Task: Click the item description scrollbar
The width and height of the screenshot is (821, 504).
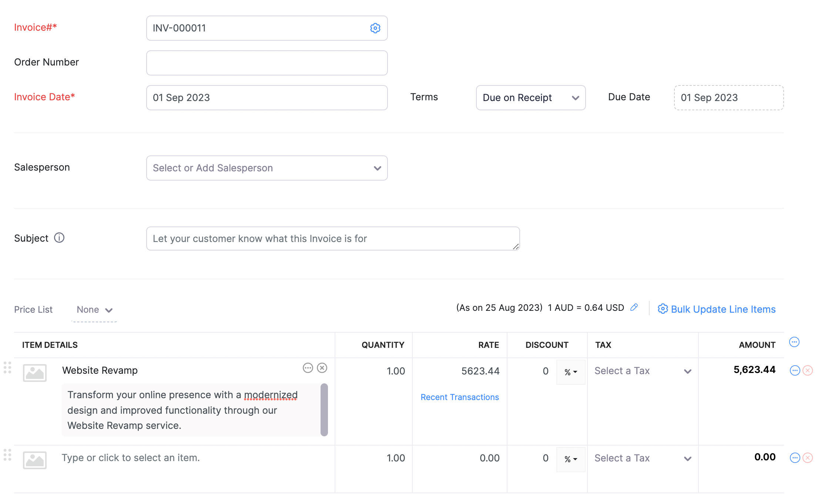Action: pyautogui.click(x=324, y=410)
